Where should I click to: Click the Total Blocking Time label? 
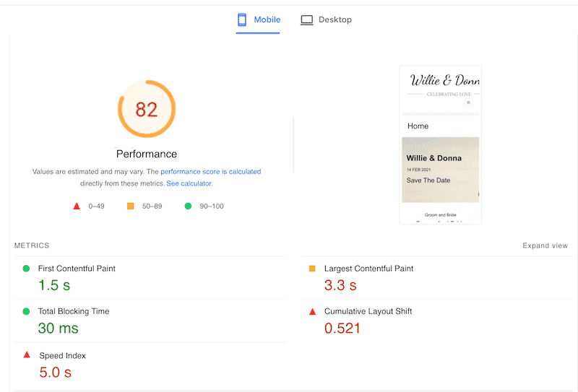point(74,311)
